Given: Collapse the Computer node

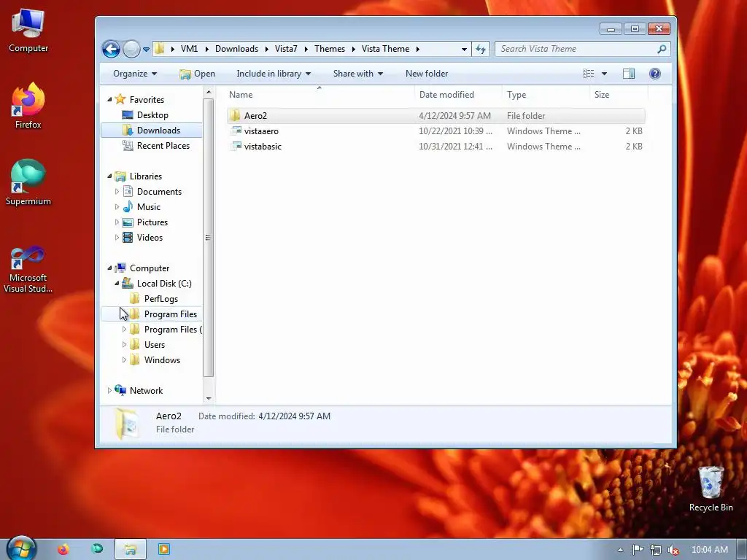Looking at the screenshot, I should [x=109, y=268].
